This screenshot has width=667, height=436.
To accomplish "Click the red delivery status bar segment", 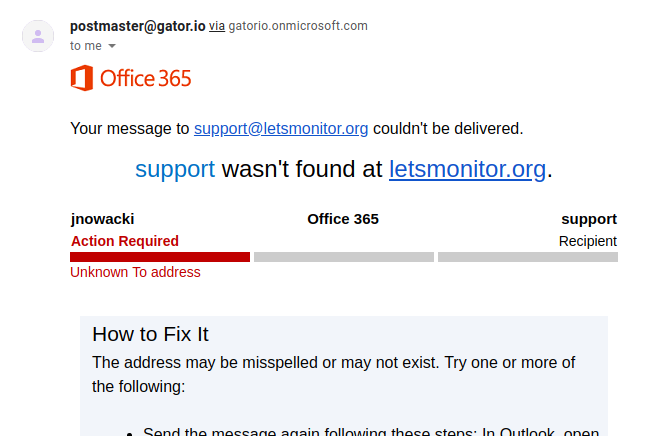I will pyautogui.click(x=160, y=257).
